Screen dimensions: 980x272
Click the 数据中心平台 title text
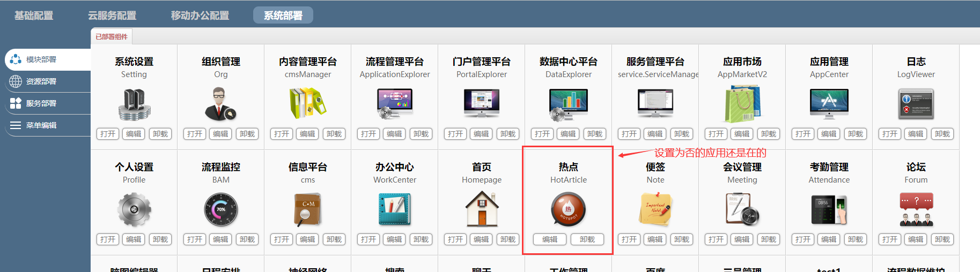[569, 62]
